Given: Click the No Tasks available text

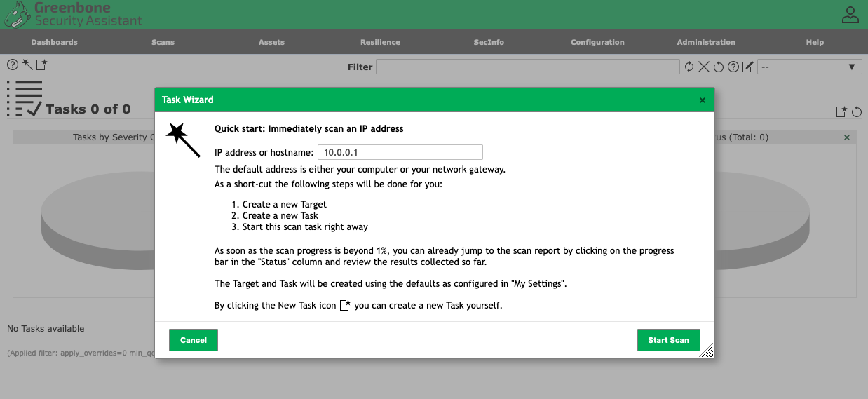Looking at the screenshot, I should coord(46,328).
